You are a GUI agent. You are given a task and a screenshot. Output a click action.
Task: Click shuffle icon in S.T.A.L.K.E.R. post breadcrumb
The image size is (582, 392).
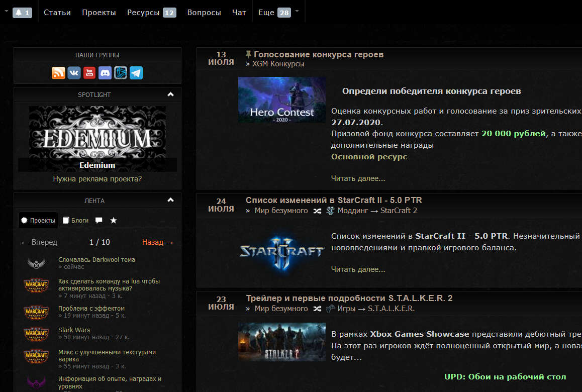click(x=317, y=309)
